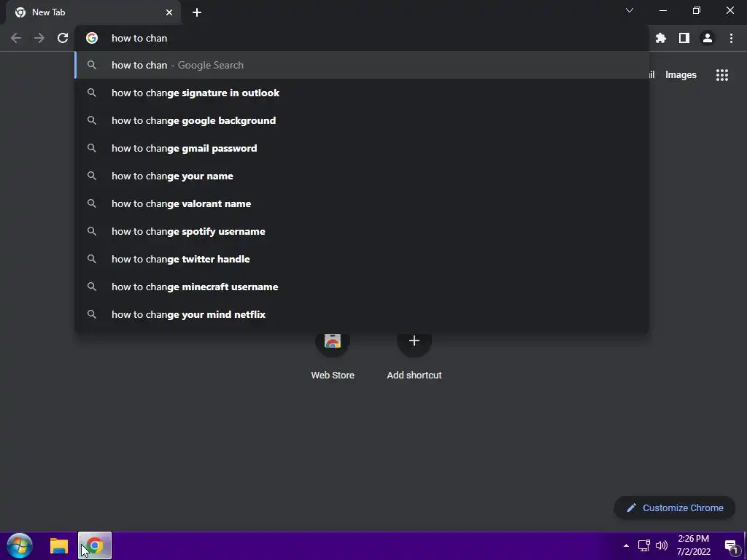Open File Explorer from the taskbar
This screenshot has width=747, height=560.
tap(59, 545)
